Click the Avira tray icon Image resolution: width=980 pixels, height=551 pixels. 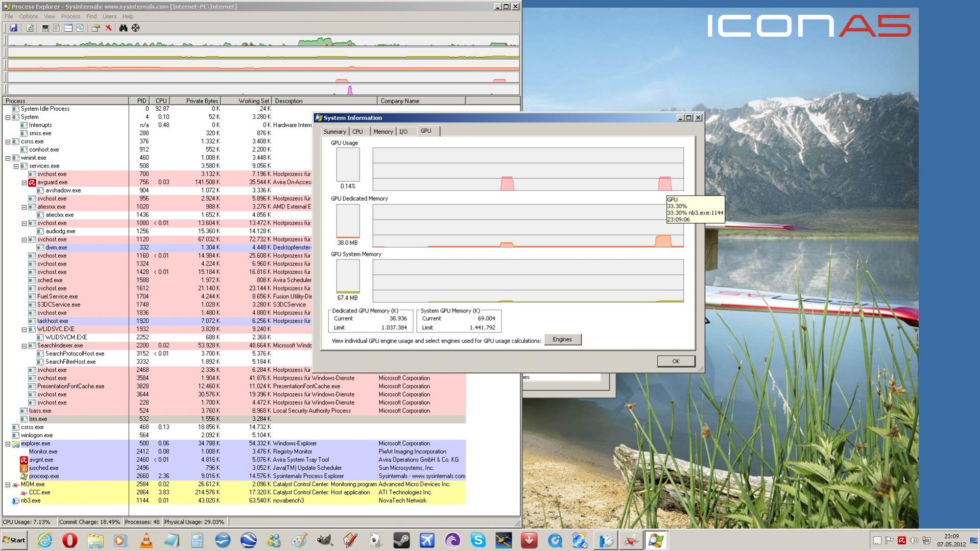[902, 540]
